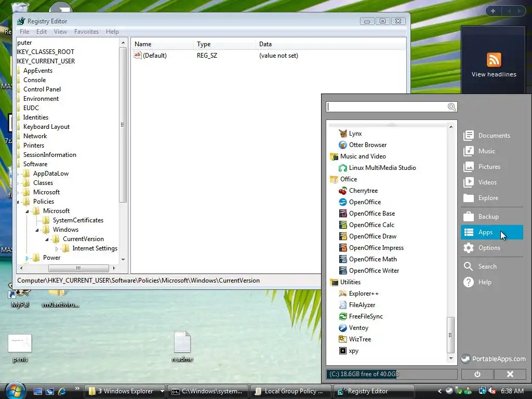Viewport: 532px width, 399px height.
Task: Select the SystemCertificates registry key
Action: click(78, 220)
